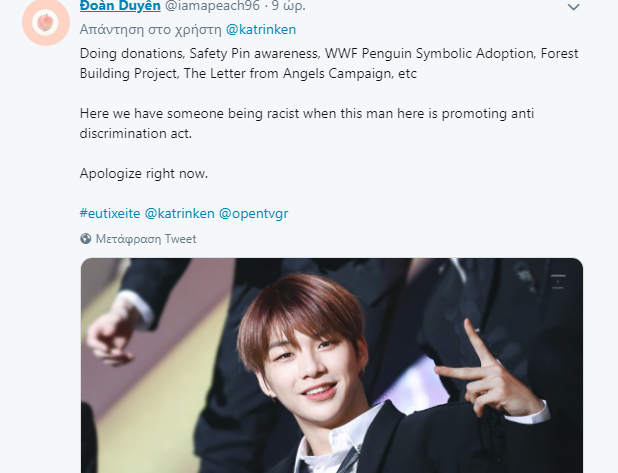
Task: Click @katrinken in the reply-to line
Action: pos(261,30)
